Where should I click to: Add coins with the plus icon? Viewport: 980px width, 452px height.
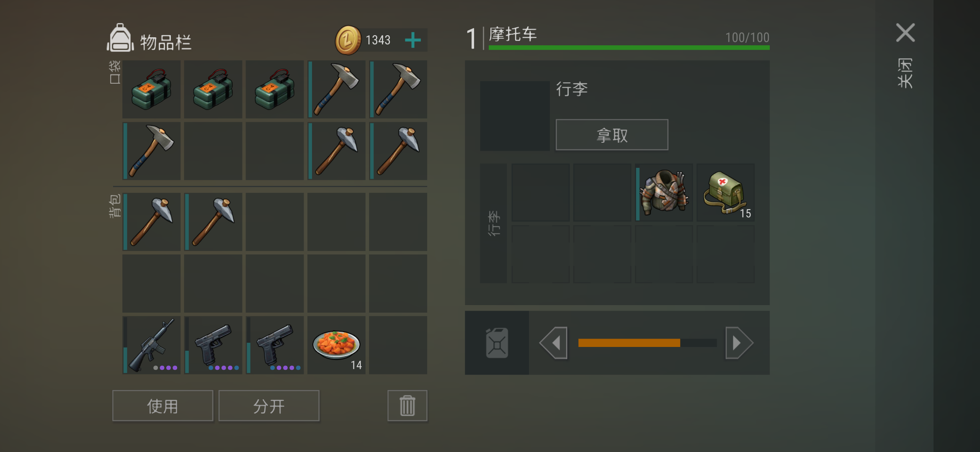coord(413,40)
